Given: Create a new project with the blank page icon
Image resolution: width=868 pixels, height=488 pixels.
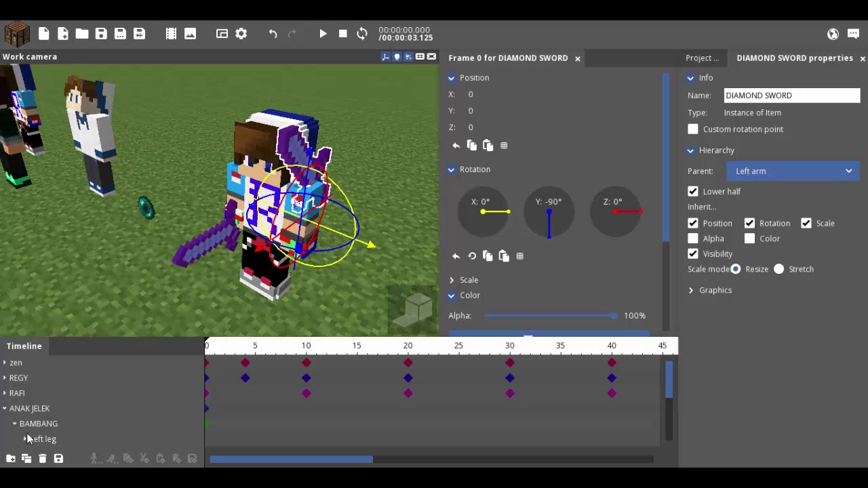Looking at the screenshot, I should [x=44, y=34].
